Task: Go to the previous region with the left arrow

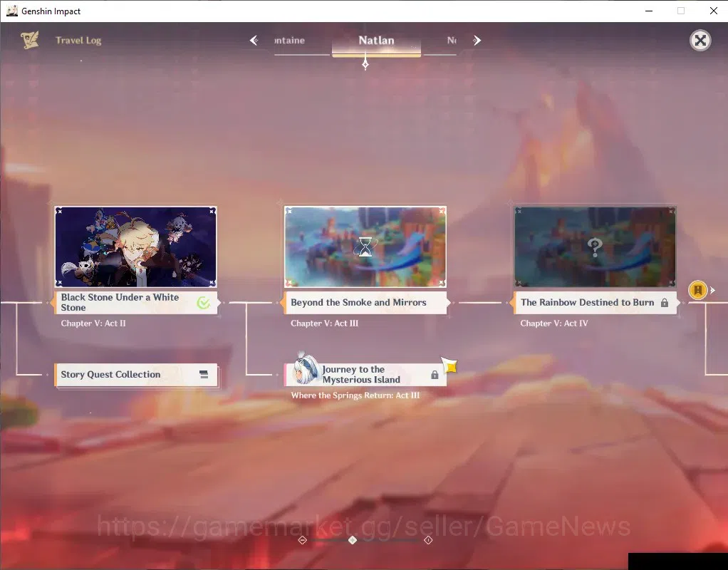Action: [x=254, y=41]
